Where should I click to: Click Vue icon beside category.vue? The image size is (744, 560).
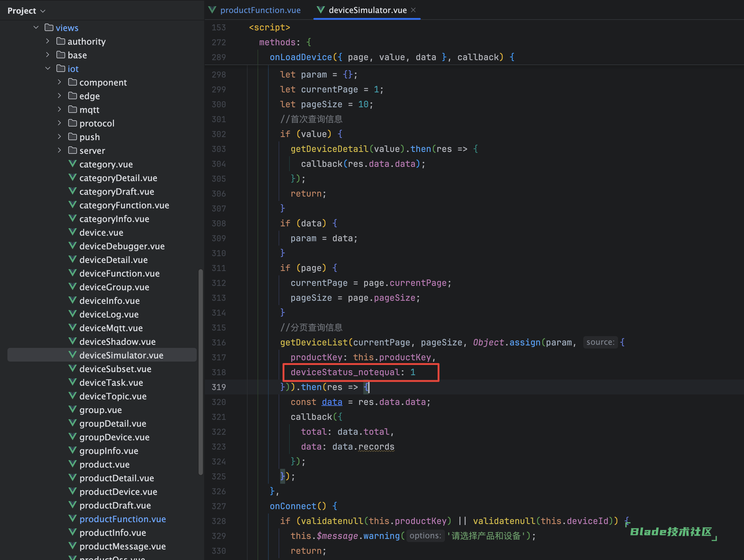coord(72,164)
